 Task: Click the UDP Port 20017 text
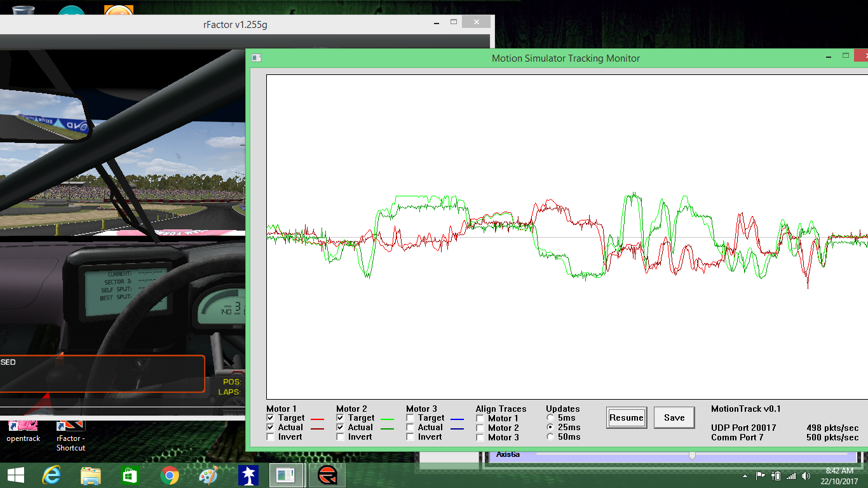[743, 428]
